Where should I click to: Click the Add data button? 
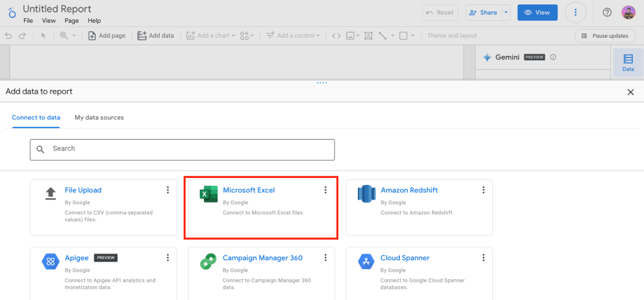tap(156, 36)
